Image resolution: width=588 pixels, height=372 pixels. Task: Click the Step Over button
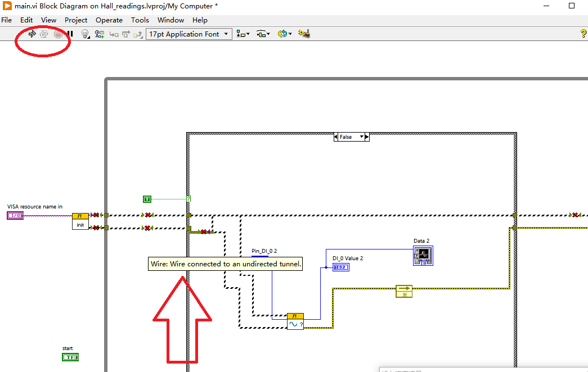(126, 34)
